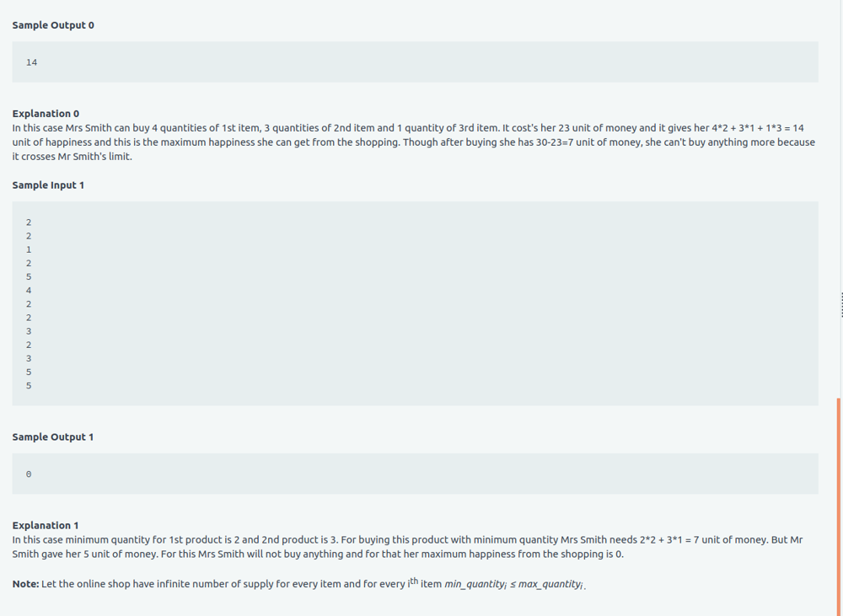
Task: Click the value 14 in output block
Action: [32, 62]
